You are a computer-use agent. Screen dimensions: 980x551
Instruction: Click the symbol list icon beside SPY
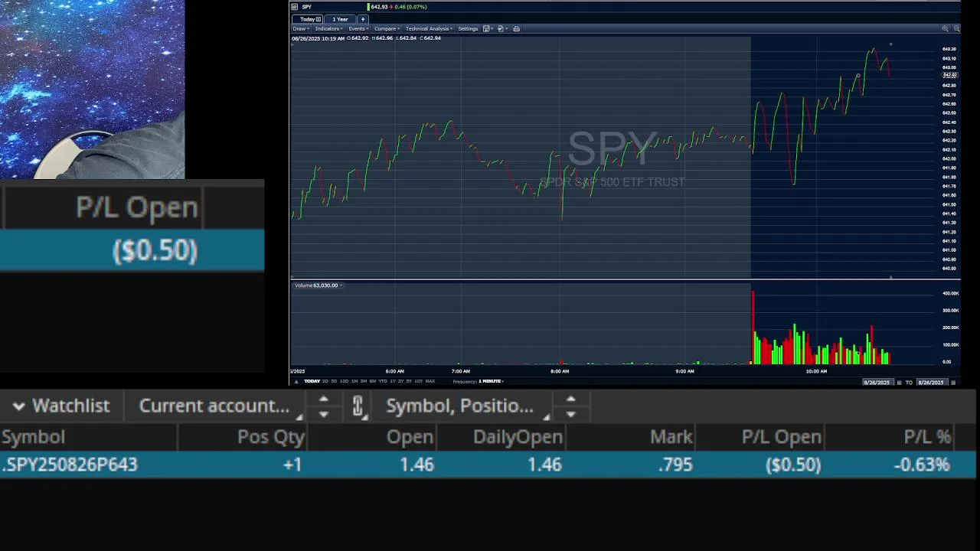tap(294, 7)
